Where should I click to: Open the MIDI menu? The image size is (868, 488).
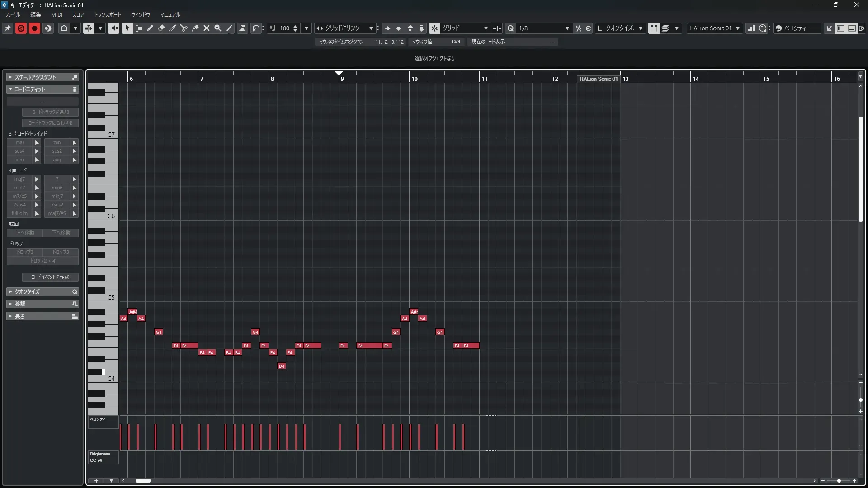click(57, 14)
